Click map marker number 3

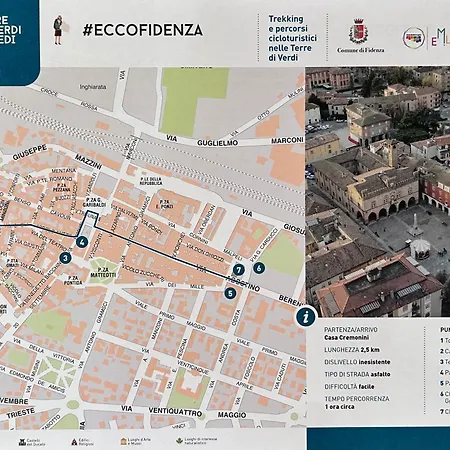point(65,258)
